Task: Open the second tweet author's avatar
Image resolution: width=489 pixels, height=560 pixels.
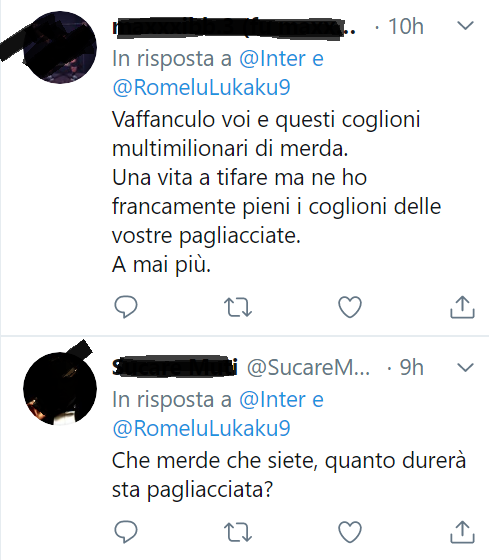Action: (x=60, y=389)
